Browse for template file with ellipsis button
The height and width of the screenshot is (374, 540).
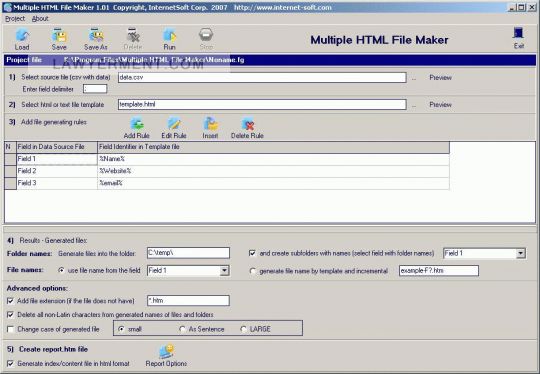pos(414,105)
